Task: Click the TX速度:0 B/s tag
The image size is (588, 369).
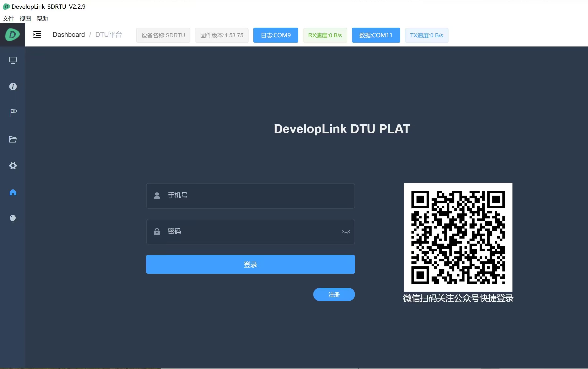Action: point(426,35)
